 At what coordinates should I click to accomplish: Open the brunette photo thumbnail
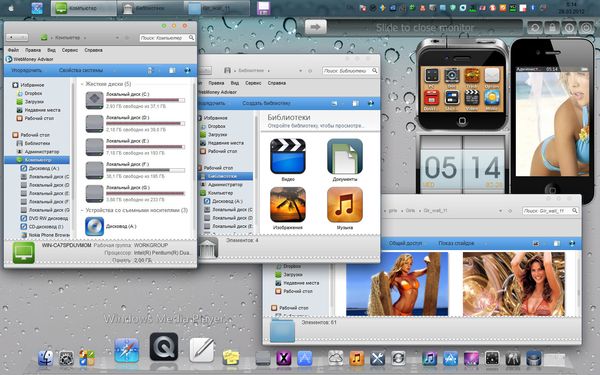[x=514, y=284]
